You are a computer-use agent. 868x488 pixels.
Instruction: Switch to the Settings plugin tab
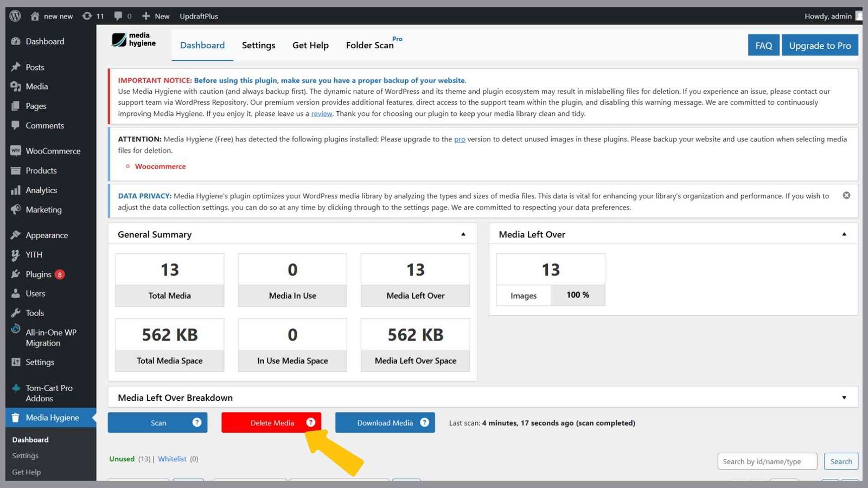point(258,45)
